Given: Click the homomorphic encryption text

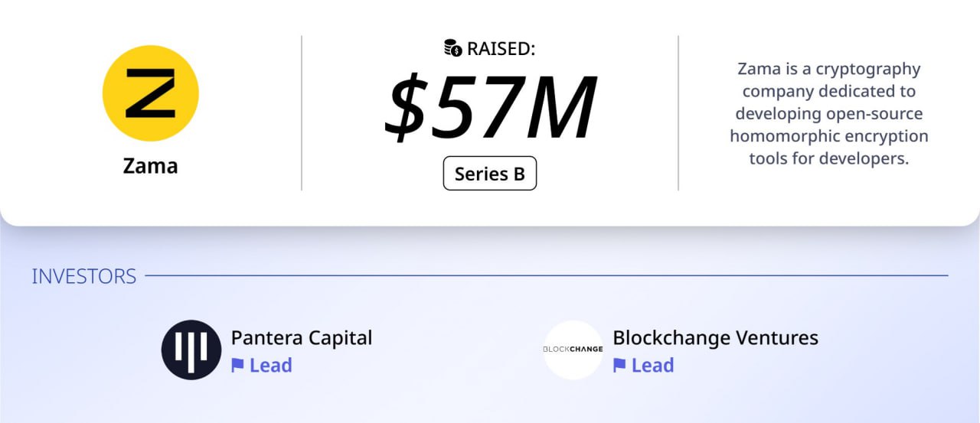Looking at the screenshot, I should pos(829,137).
